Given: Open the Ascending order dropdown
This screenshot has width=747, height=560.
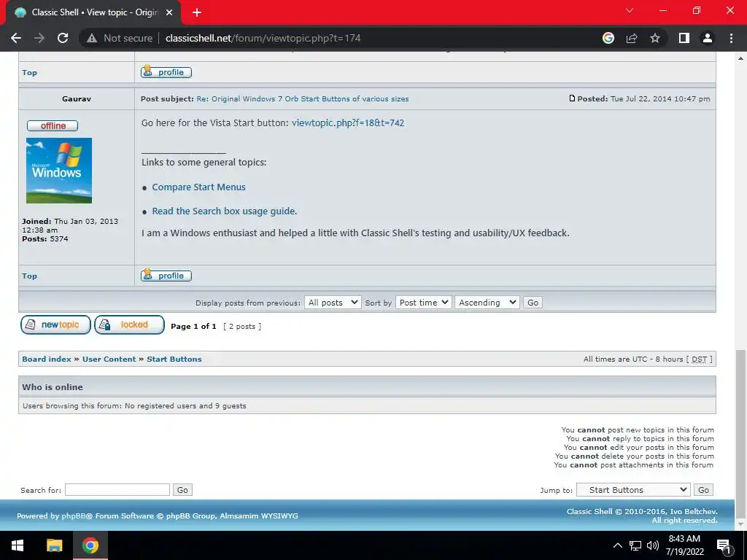Looking at the screenshot, I should point(487,303).
